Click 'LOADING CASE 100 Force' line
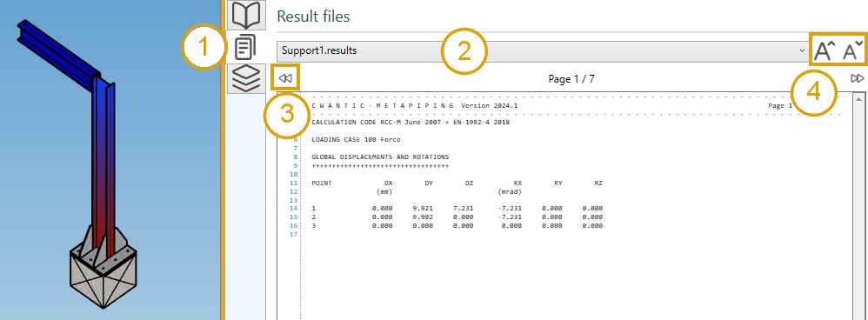Image resolution: width=868 pixels, height=320 pixels. (356, 139)
